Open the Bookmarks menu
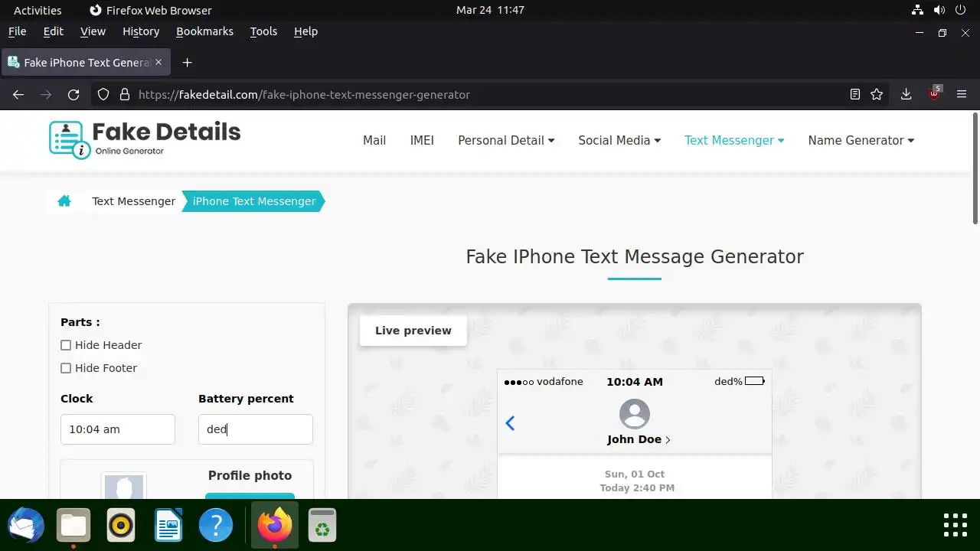The width and height of the screenshot is (980, 551). 204,31
